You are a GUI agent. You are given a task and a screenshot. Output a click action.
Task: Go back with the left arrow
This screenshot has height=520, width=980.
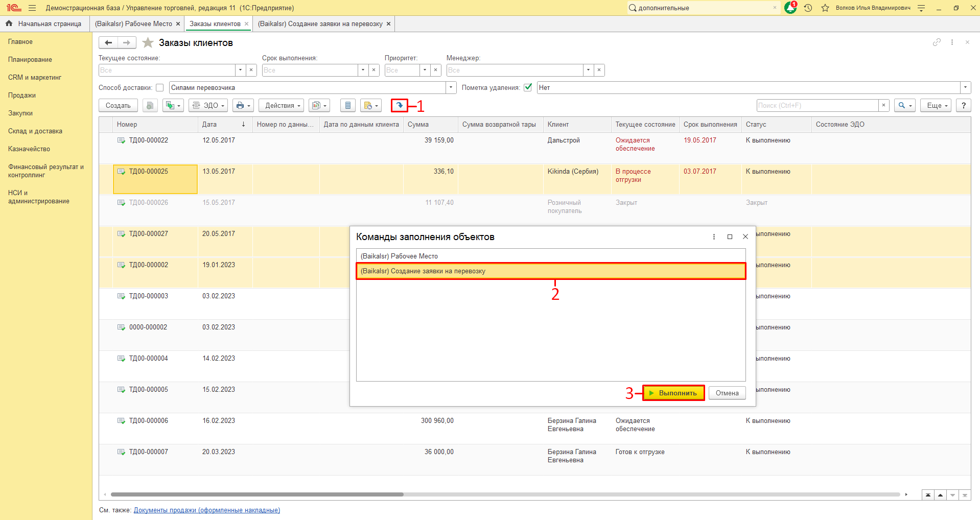point(108,42)
